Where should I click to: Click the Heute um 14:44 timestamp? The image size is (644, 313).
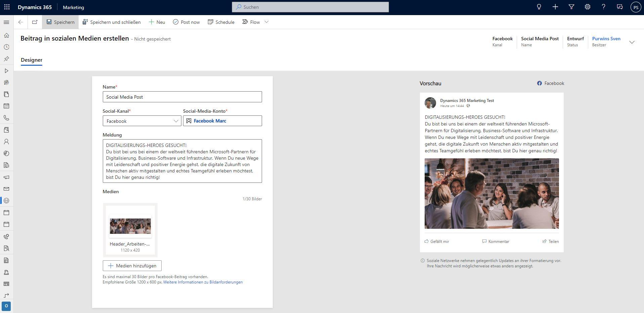[452, 106]
